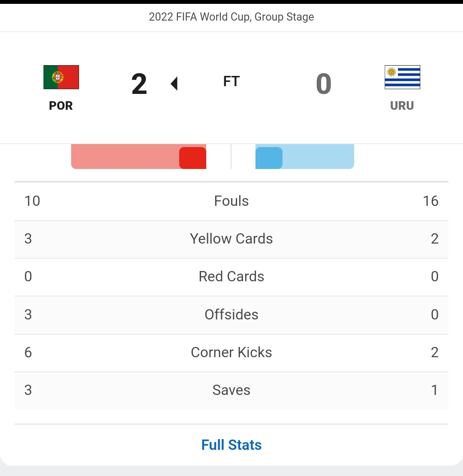463x476 pixels.
Task: Click the winner arrow beside Portugal's score
Action: point(174,84)
